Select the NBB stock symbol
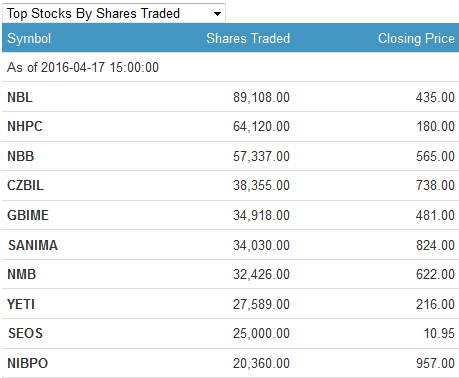Viewport: 459px width, 378px height. click(21, 156)
